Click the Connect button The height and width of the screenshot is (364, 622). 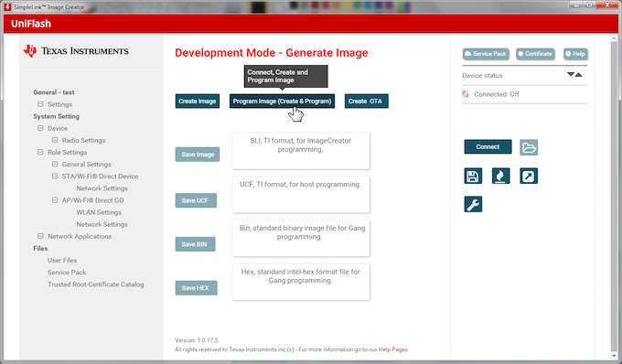(x=488, y=146)
